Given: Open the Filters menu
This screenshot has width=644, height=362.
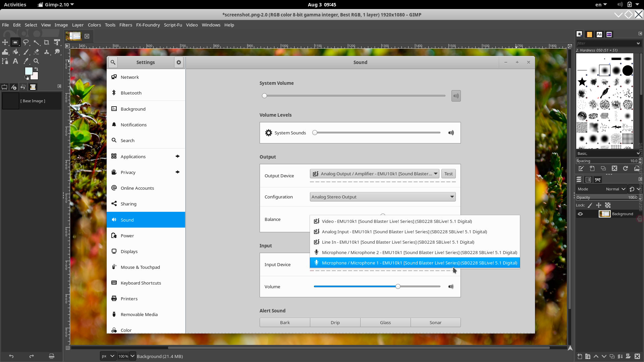Looking at the screenshot, I should [126, 25].
